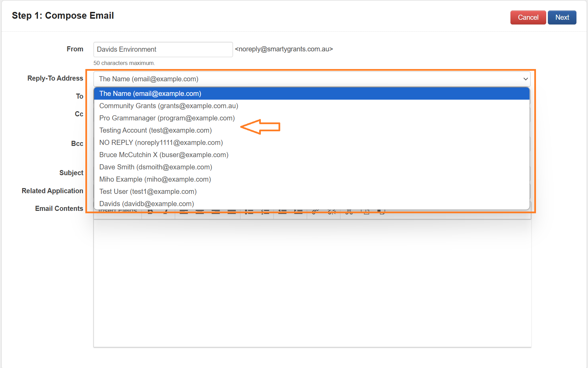
Task: Click the insert link toolbar icon
Action: tap(315, 212)
